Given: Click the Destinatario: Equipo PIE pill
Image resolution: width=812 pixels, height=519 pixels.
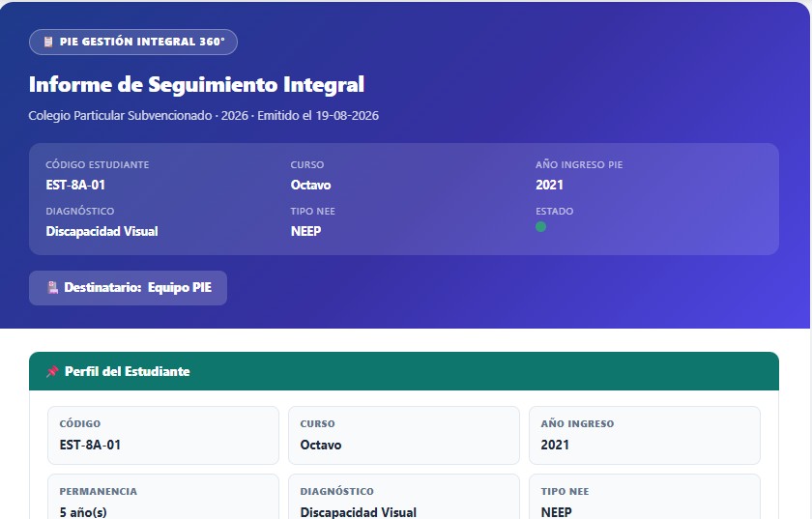Looking at the screenshot, I should 128,288.
